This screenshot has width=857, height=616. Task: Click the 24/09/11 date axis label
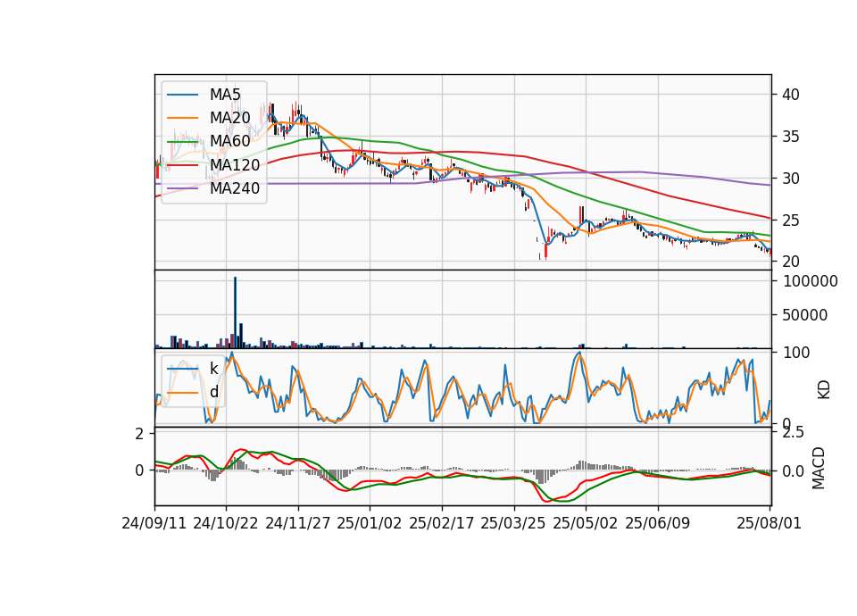pyautogui.click(x=154, y=523)
